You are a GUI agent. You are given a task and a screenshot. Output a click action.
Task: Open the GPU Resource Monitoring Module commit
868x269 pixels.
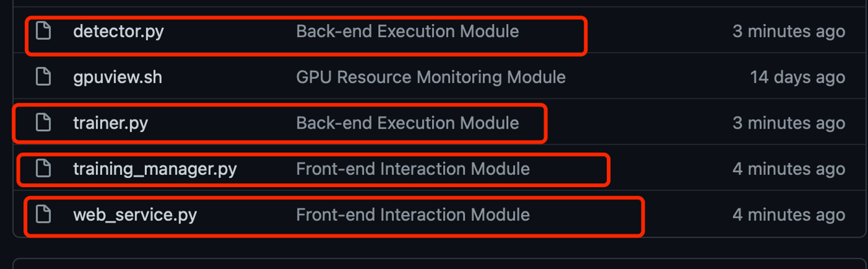pyautogui.click(x=431, y=77)
